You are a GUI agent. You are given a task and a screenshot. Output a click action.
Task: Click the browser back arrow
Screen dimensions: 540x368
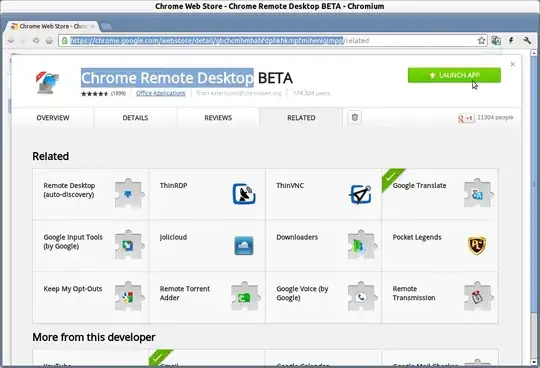(11, 41)
